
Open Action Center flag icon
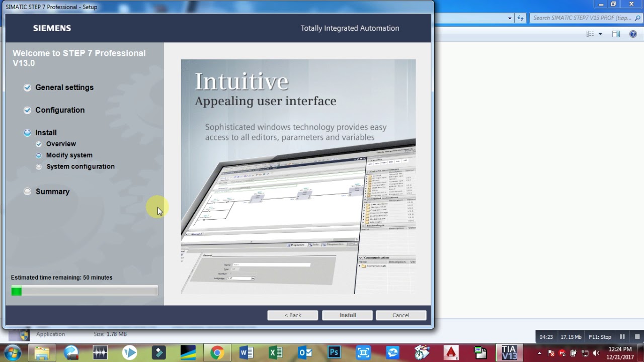click(x=551, y=353)
